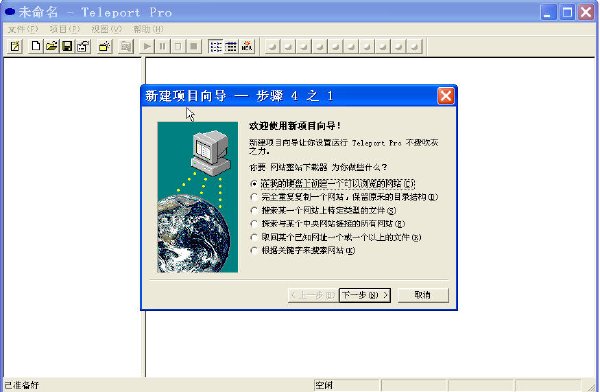Select search websites by keywords (K)
The image size is (600, 392).
click(303, 251)
